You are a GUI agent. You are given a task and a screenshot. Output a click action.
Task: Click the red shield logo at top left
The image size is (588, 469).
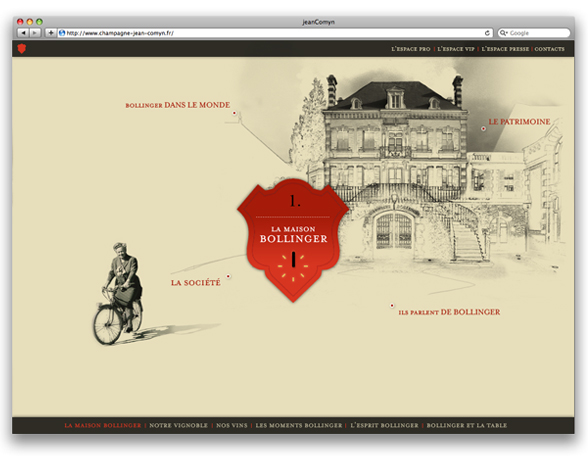tap(22, 48)
